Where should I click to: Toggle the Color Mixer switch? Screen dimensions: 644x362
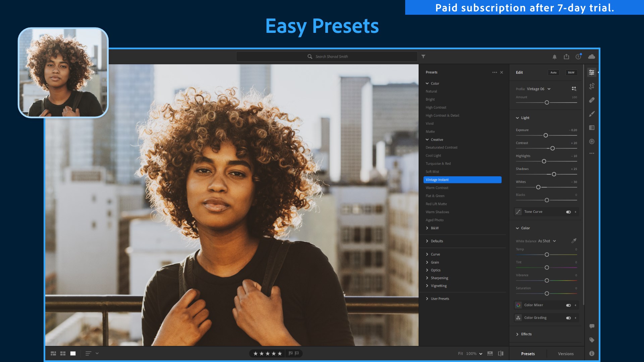pos(568,305)
